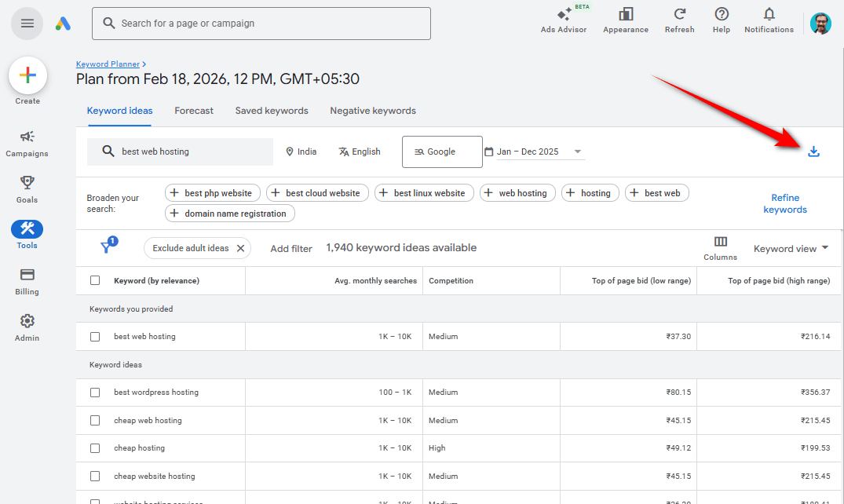Open the account profile avatar
844x504 pixels.
tap(820, 24)
